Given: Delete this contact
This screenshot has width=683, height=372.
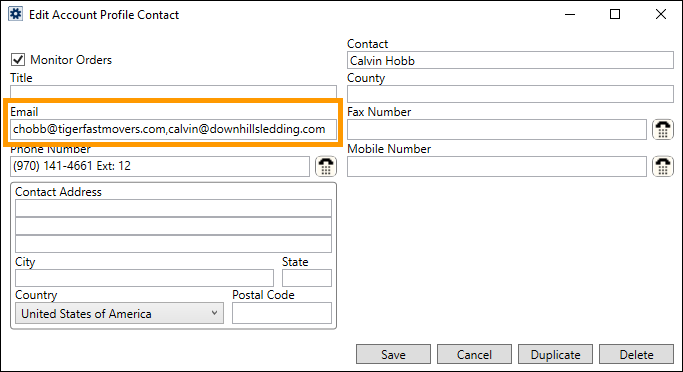Looking at the screenshot, I should point(636,354).
